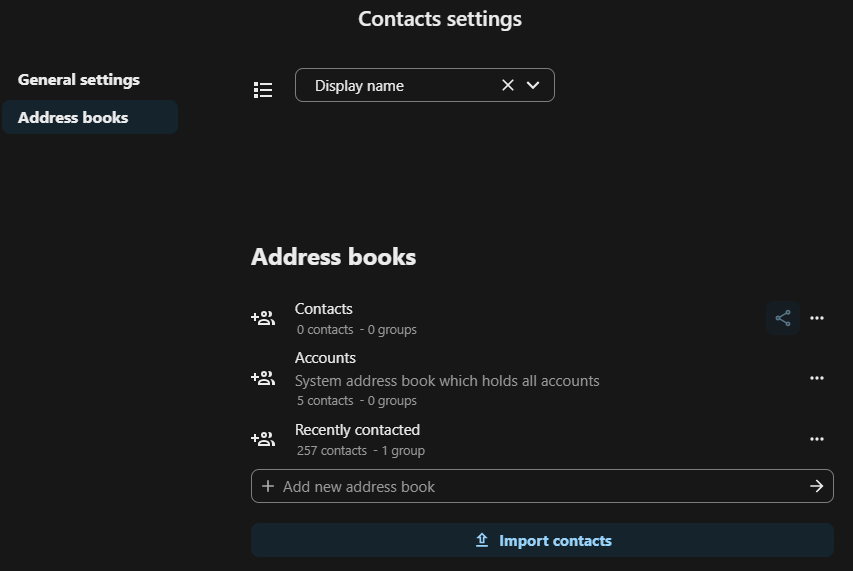The image size is (853, 571).
Task: Open more actions for Contacts address book
Action: pyautogui.click(x=817, y=319)
